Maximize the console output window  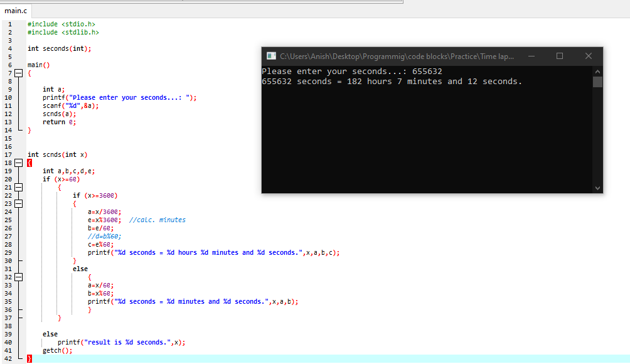coord(559,56)
